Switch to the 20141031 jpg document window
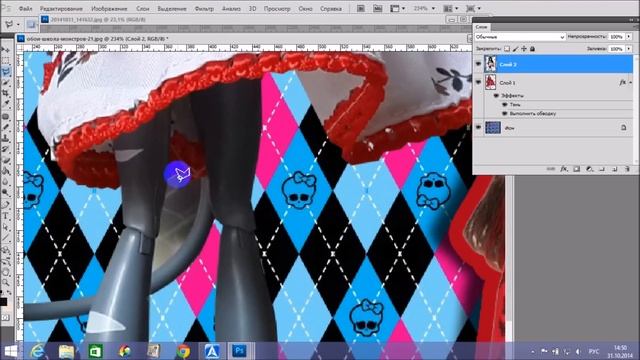This screenshot has width=640, height=360. [x=98, y=19]
